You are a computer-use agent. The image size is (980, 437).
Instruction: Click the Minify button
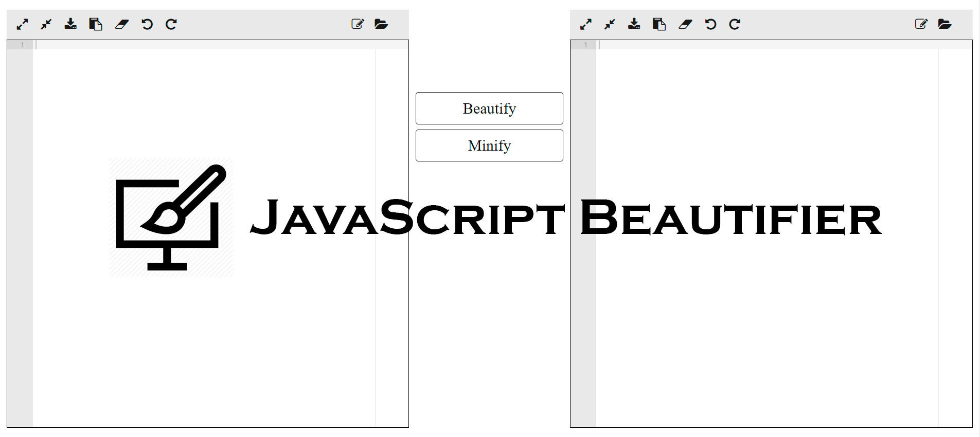(x=489, y=145)
